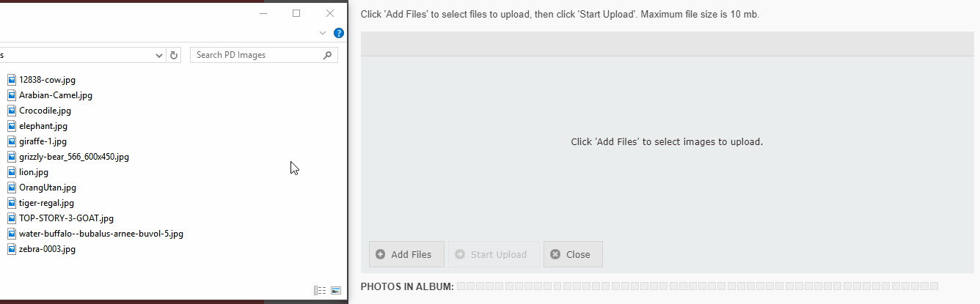Image resolution: width=980 pixels, height=304 pixels.
Task: Click the greyed-out Start Upload button
Action: point(494,254)
